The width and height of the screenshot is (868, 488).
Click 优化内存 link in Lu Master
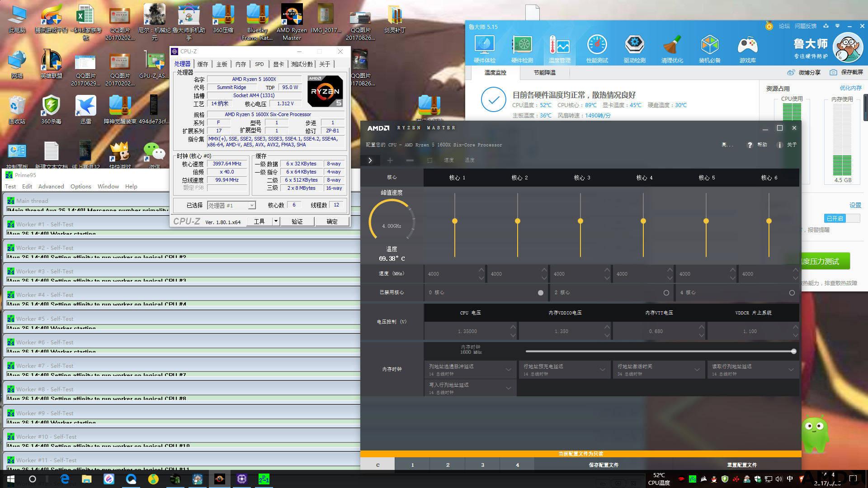tap(850, 88)
